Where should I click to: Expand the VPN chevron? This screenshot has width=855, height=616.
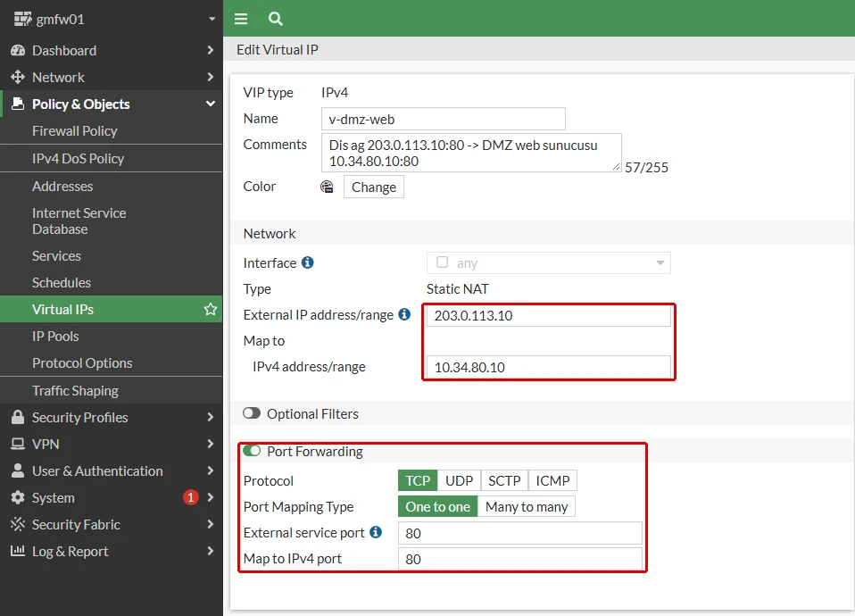tap(211, 444)
